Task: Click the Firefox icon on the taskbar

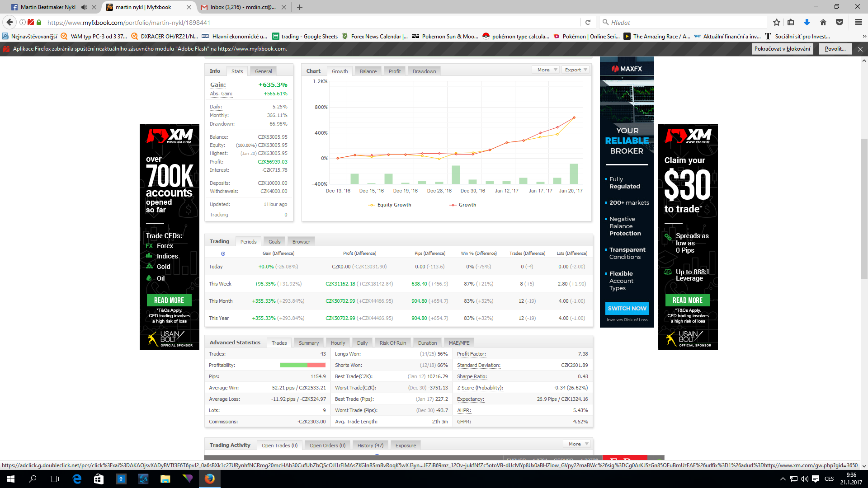Action: click(x=209, y=479)
